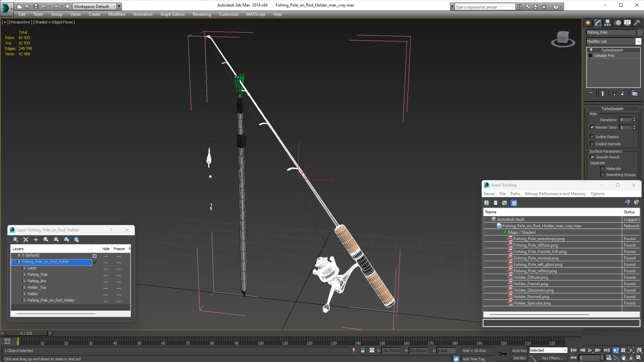Click the Key Filters button
This screenshot has width=644, height=362.
coord(552,358)
